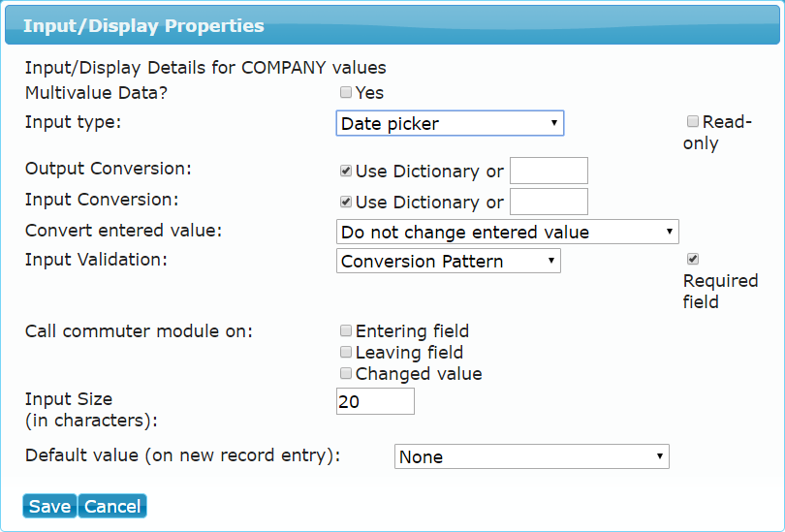Open the Input type dropdown
Screen dimensions: 785x532
click(x=450, y=123)
